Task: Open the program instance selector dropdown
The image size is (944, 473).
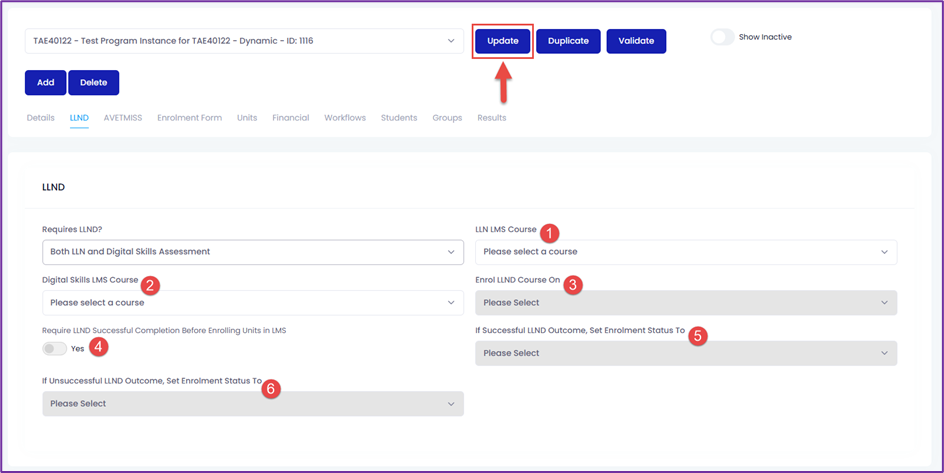Action: [244, 41]
